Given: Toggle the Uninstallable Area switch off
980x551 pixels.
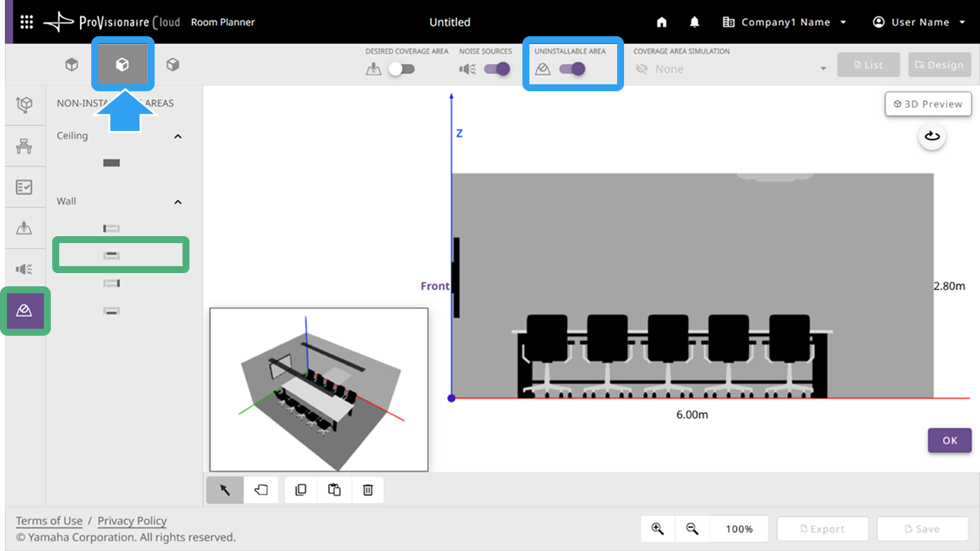Looking at the screenshot, I should 572,69.
